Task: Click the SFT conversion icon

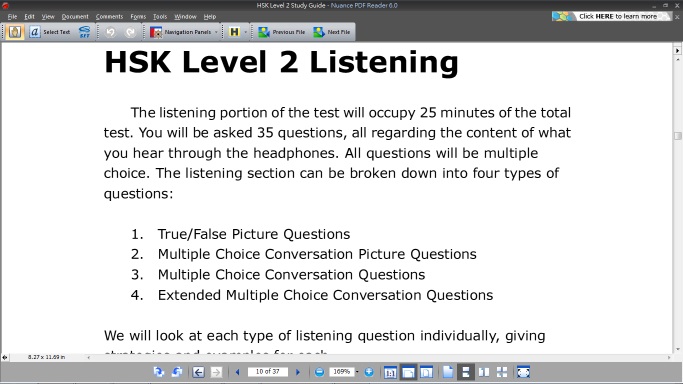Action: [85, 32]
